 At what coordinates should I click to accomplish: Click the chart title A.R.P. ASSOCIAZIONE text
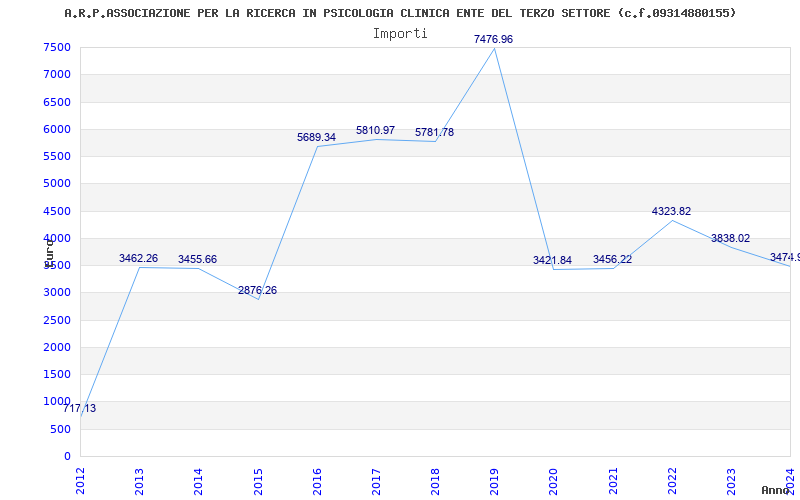pyautogui.click(x=401, y=13)
